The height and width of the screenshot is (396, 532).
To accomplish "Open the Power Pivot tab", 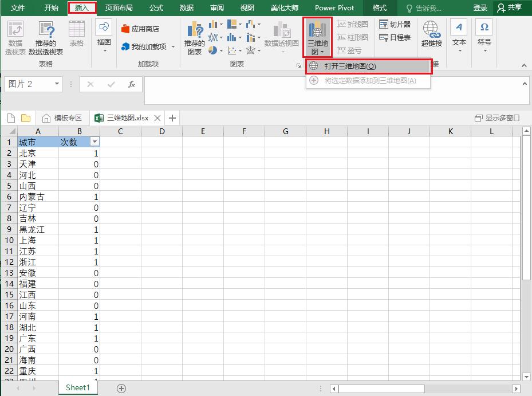I will pyautogui.click(x=334, y=8).
